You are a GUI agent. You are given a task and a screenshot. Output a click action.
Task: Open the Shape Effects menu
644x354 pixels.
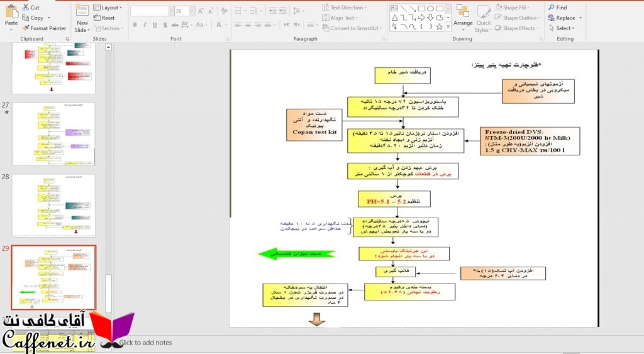[x=517, y=28]
